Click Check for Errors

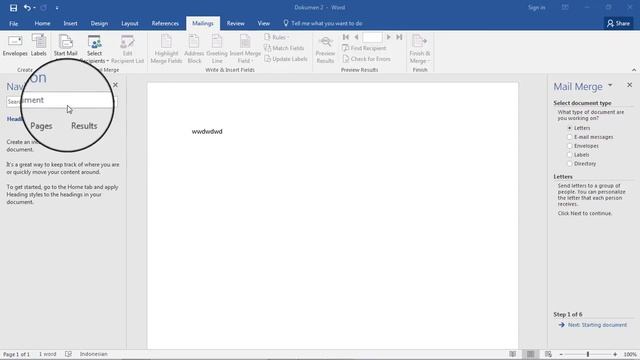(366, 59)
